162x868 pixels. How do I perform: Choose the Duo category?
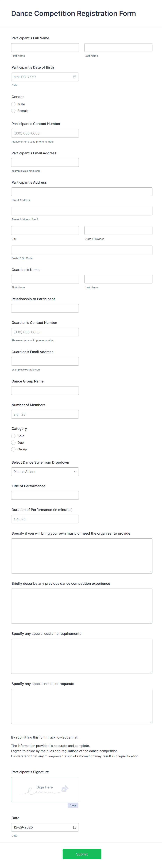click(x=13, y=442)
